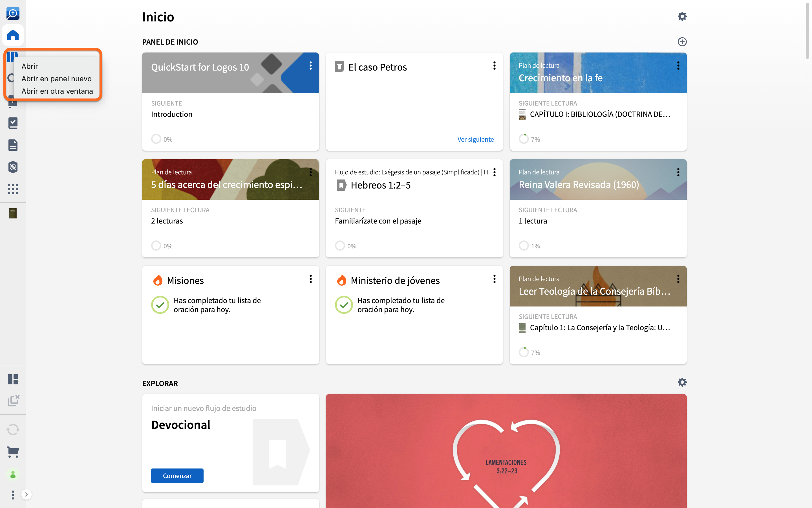Open Hebreos 1:2–5 workflow title
This screenshot has height=508, width=812.
381,185
